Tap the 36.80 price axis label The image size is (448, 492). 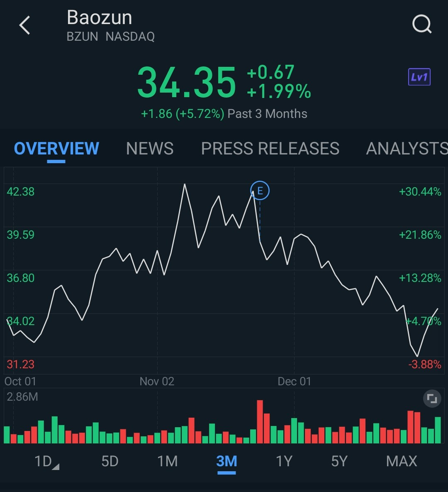click(x=21, y=278)
